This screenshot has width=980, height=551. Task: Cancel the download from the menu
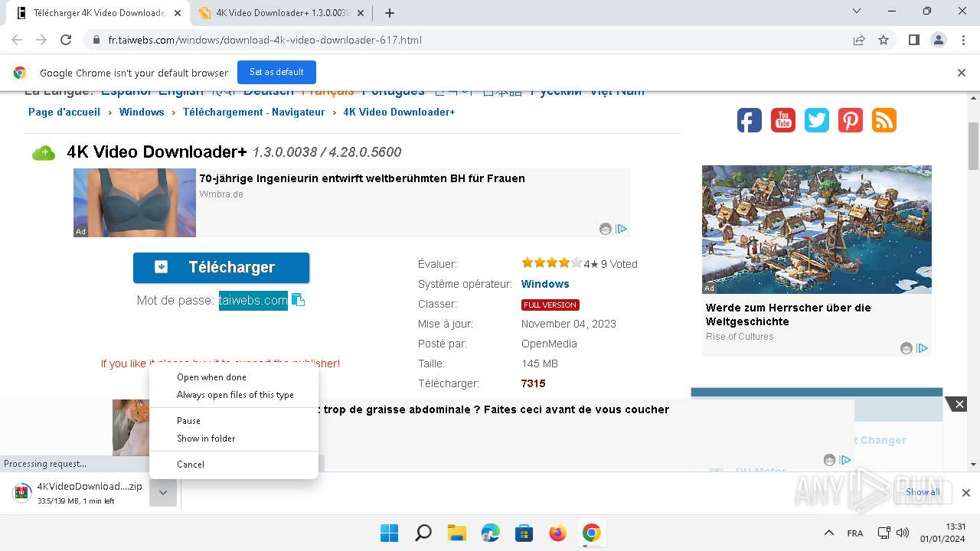point(234,465)
